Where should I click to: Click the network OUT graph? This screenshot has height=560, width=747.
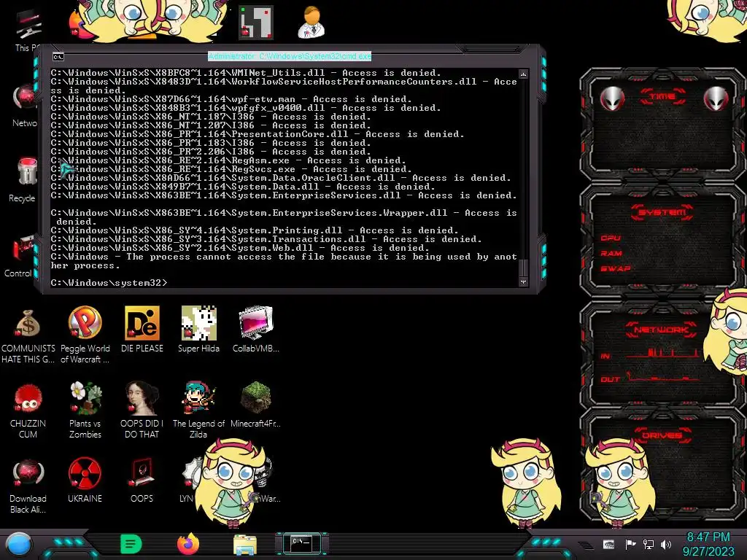coord(662,377)
